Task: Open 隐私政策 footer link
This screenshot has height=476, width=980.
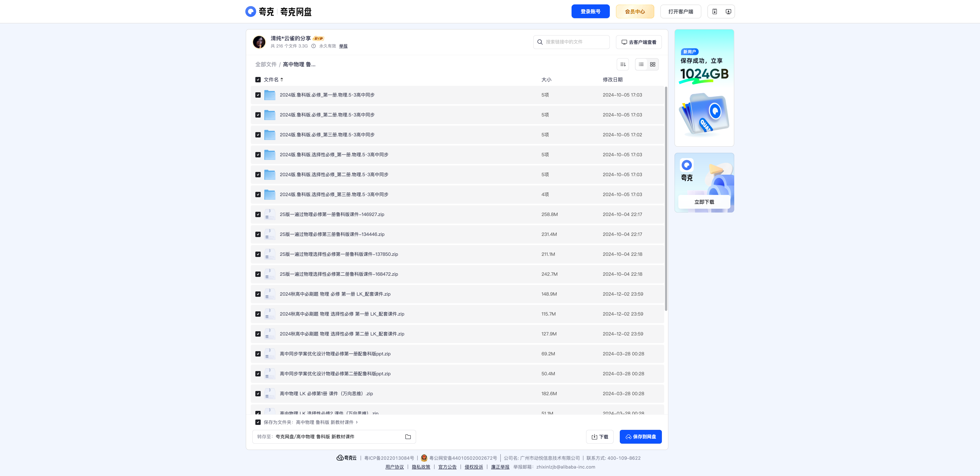Action: 421,467
